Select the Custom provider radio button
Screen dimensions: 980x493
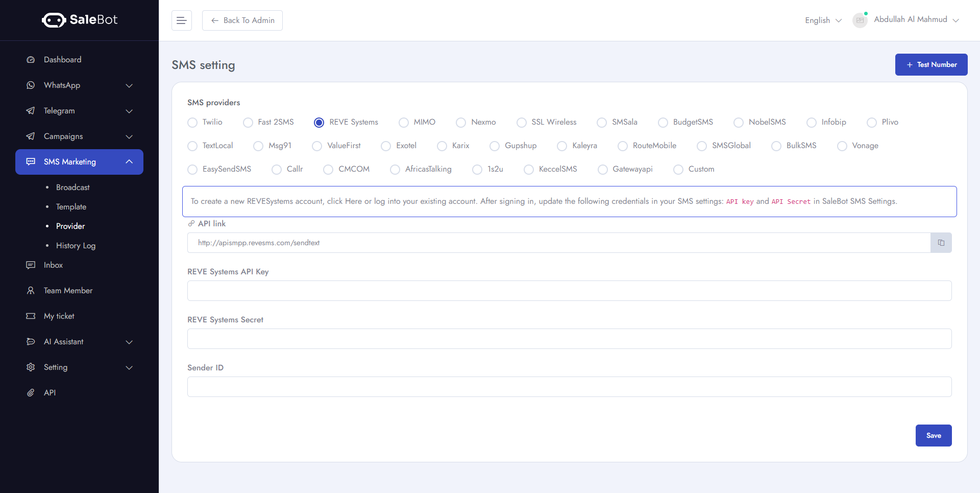[678, 170]
